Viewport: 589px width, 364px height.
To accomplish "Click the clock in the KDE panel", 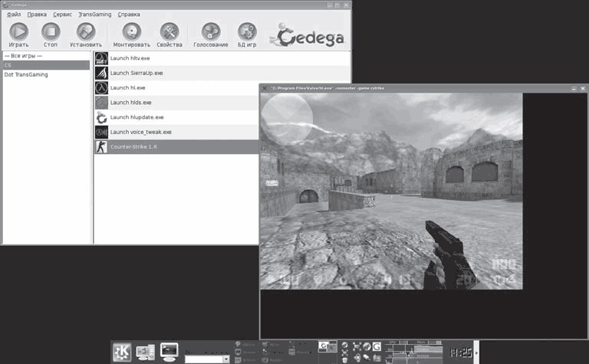I will point(459,353).
